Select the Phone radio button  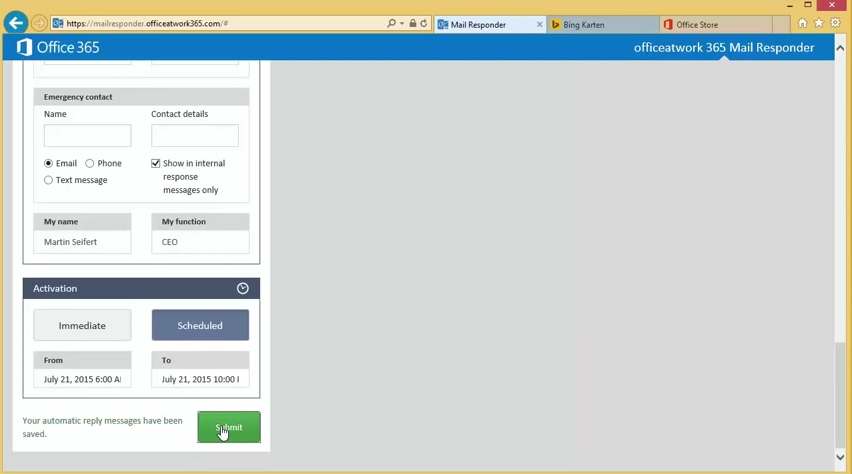point(90,163)
